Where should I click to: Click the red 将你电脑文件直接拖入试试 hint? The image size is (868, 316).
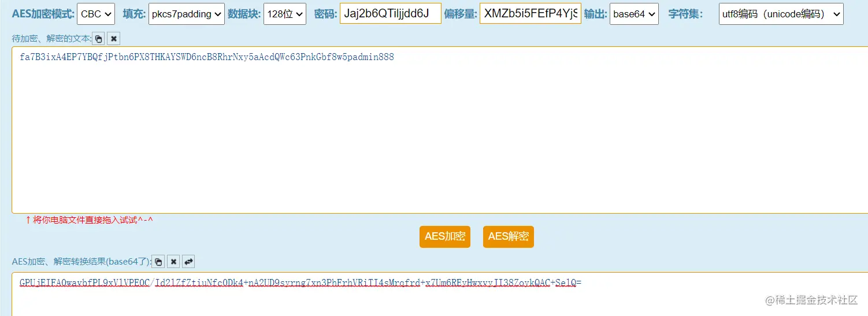point(89,220)
